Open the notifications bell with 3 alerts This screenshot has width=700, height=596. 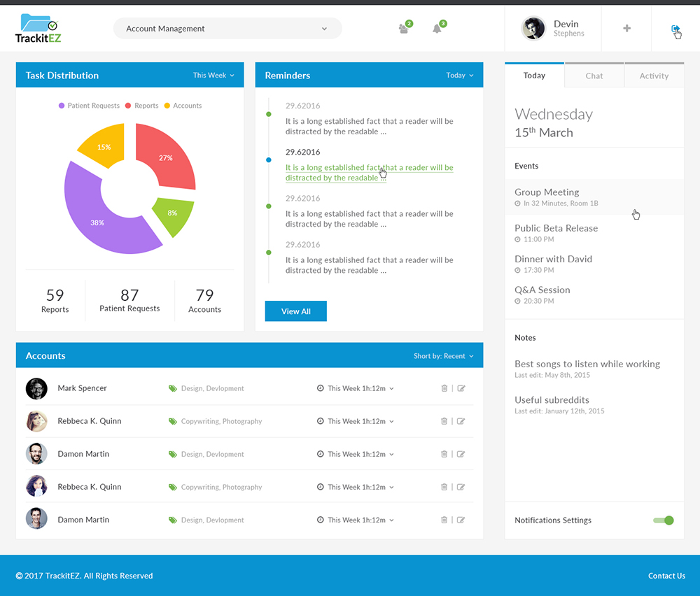(x=437, y=28)
